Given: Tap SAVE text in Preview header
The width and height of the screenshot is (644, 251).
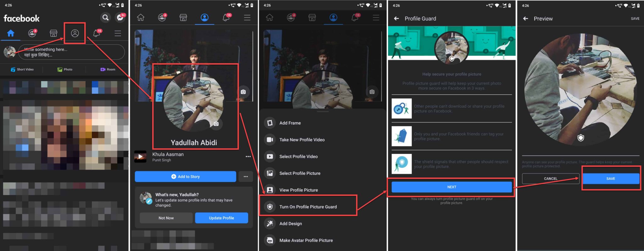Looking at the screenshot, I should (635, 19).
